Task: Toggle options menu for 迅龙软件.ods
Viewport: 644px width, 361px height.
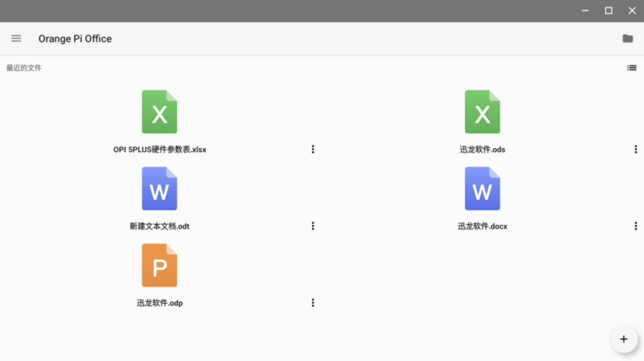Action: click(x=636, y=149)
